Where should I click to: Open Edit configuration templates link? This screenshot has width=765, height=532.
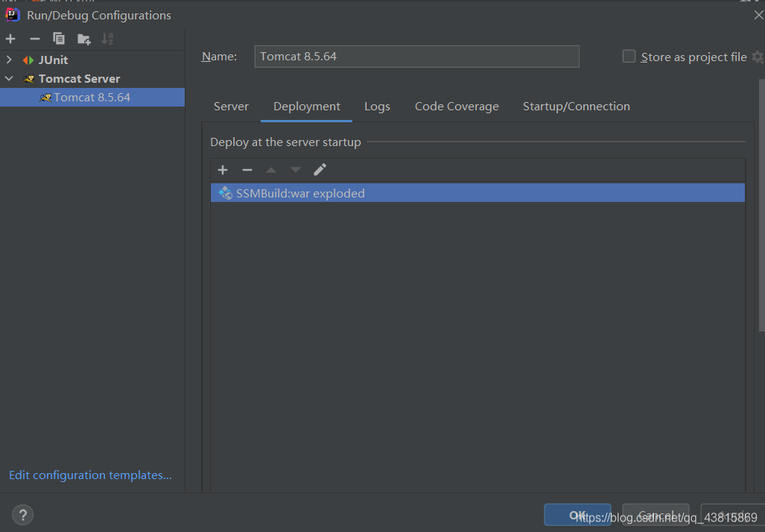pos(90,475)
